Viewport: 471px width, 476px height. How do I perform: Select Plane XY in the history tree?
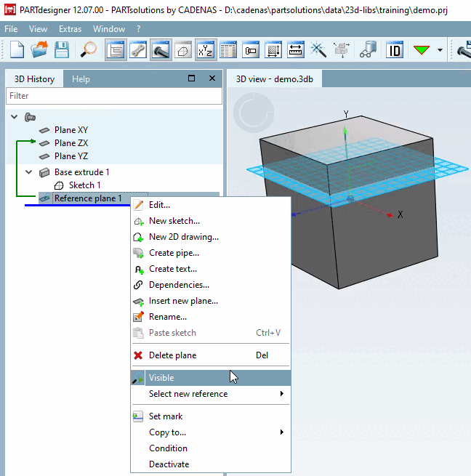point(71,130)
